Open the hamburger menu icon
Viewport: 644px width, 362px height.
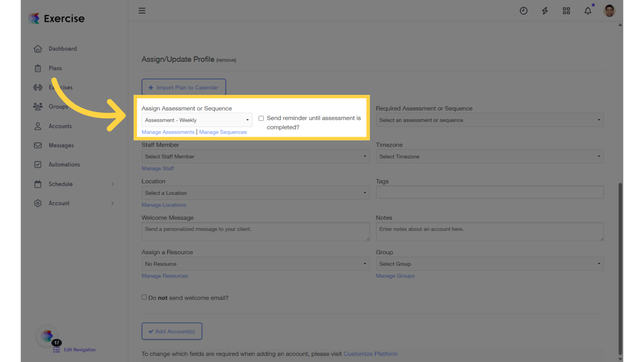pyautogui.click(x=142, y=10)
